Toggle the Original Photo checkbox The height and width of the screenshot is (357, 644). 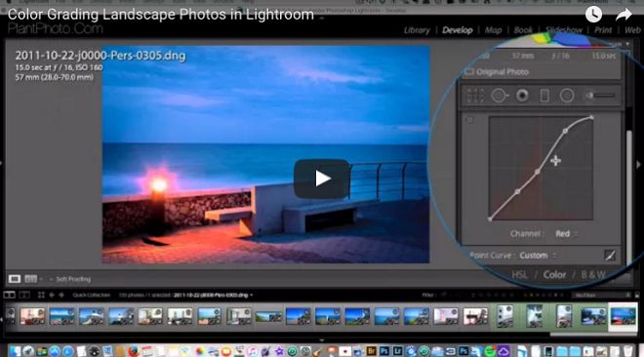click(469, 72)
